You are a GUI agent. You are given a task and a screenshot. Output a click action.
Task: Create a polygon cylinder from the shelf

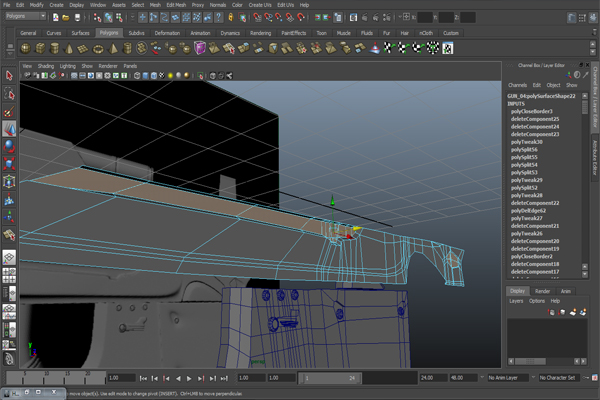pos(54,48)
